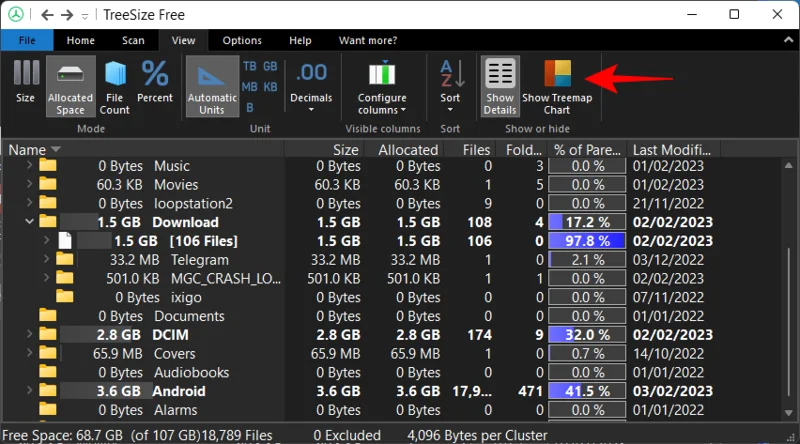Switch to the Scan ribbon tab
Viewport: 800px width, 444px height.
[x=133, y=40]
